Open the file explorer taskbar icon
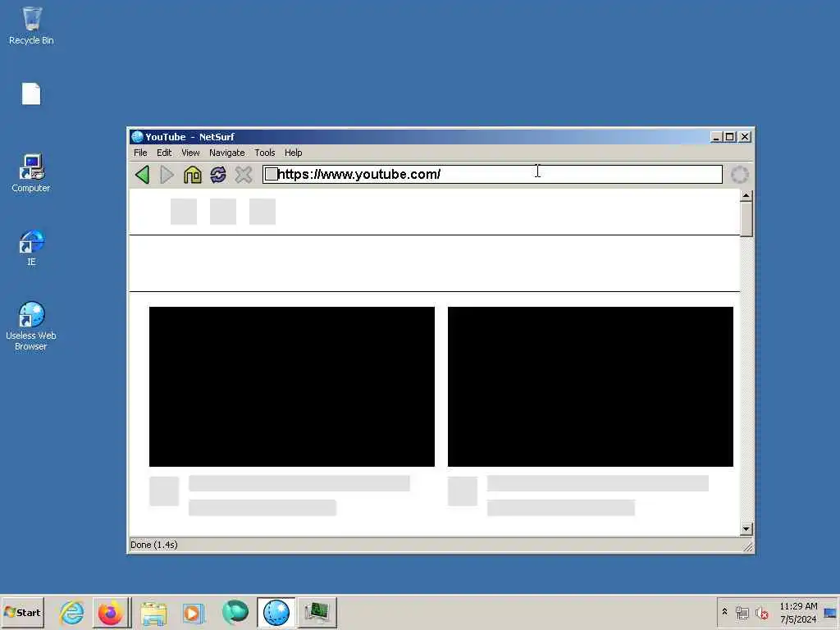Viewport: 840px width, 630px height. 153,614
